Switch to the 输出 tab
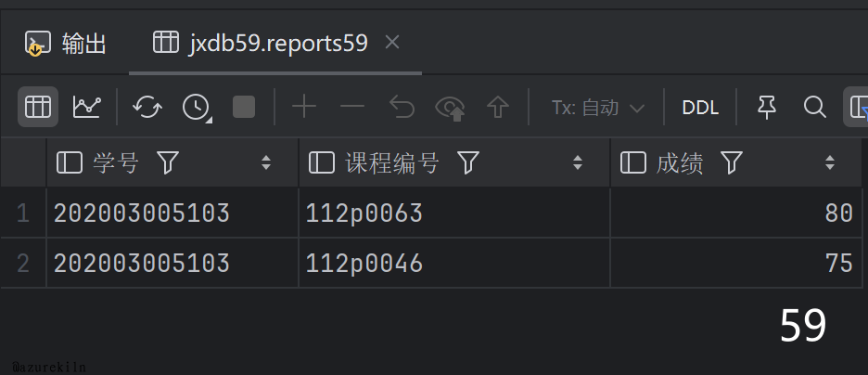This screenshot has height=375, width=868. 67,43
